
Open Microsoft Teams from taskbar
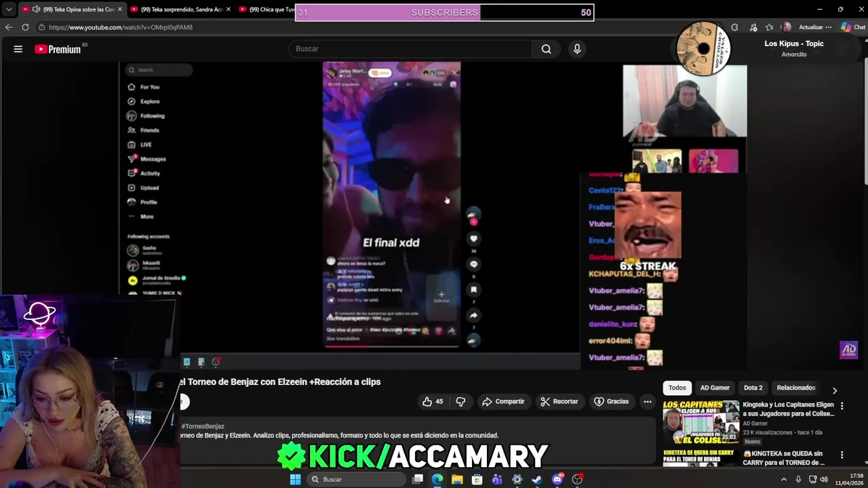tap(497, 479)
